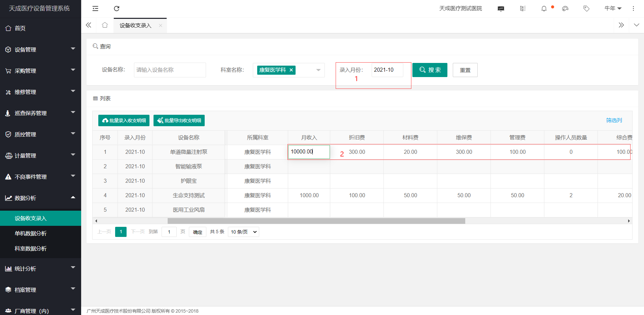Click the 天成医疗测试医院 header text
The height and width of the screenshot is (315, 644).
[x=461, y=8]
